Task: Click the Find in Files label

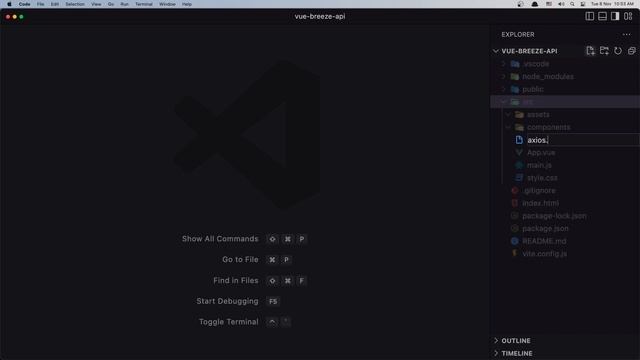Action: pos(236,280)
